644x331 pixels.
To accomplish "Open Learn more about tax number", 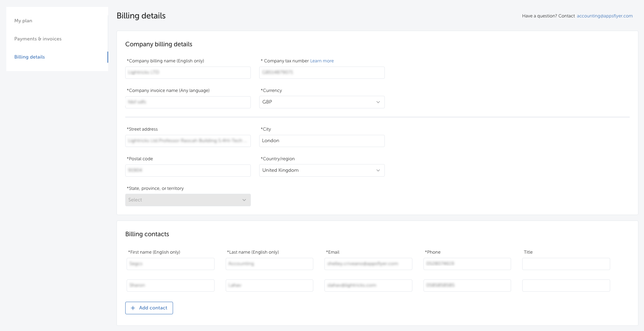I will 322,61.
